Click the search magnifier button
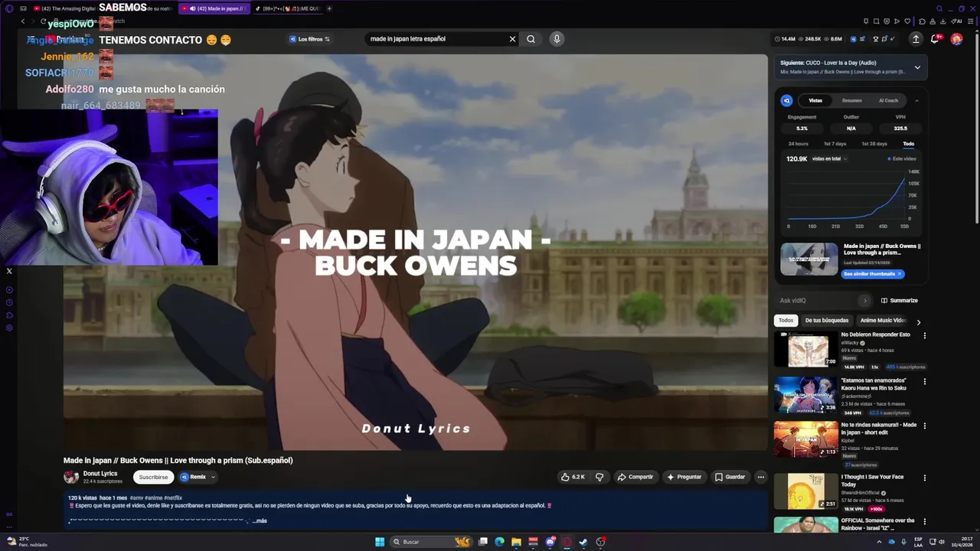The height and width of the screenshot is (551, 980). click(x=531, y=39)
